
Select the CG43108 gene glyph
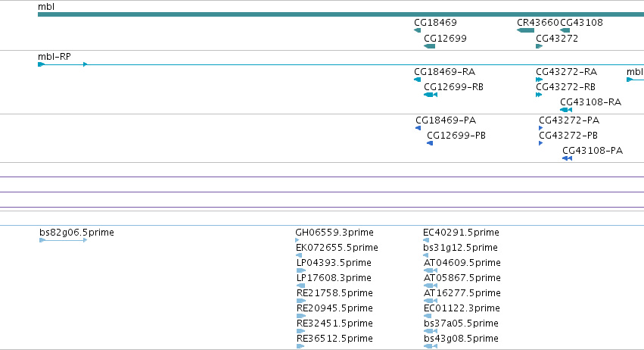pyautogui.click(x=565, y=30)
